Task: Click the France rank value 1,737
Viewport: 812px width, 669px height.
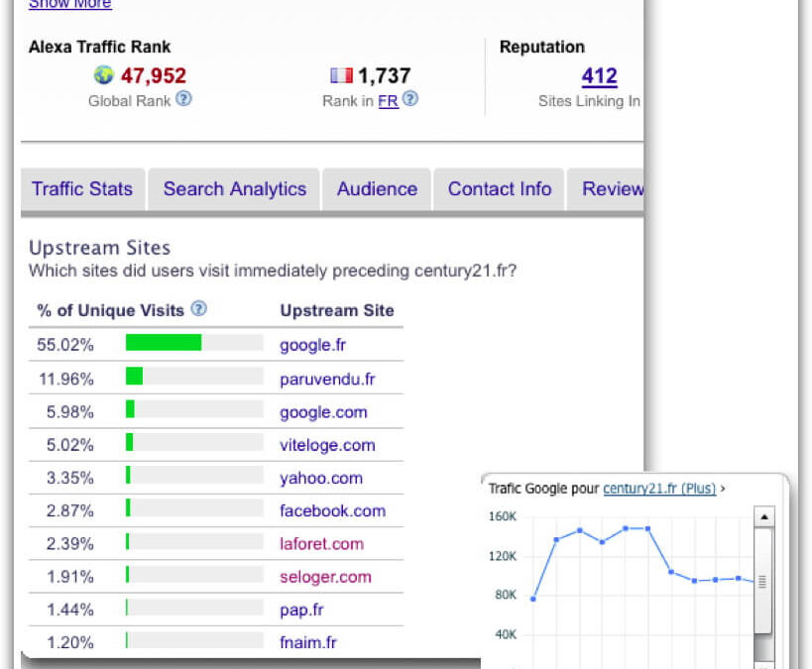Action: click(385, 76)
